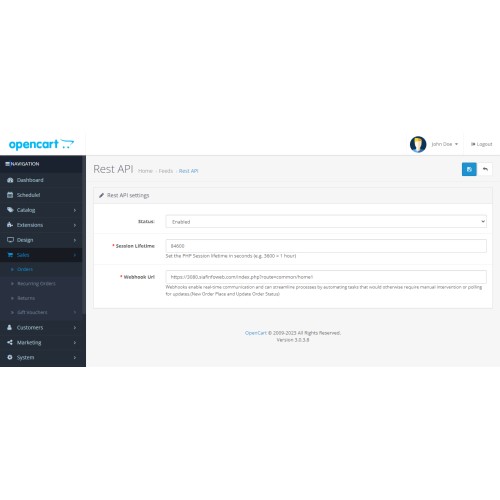Image resolution: width=500 pixels, height=500 pixels.
Task: Click the back arrow icon button
Action: click(485, 169)
